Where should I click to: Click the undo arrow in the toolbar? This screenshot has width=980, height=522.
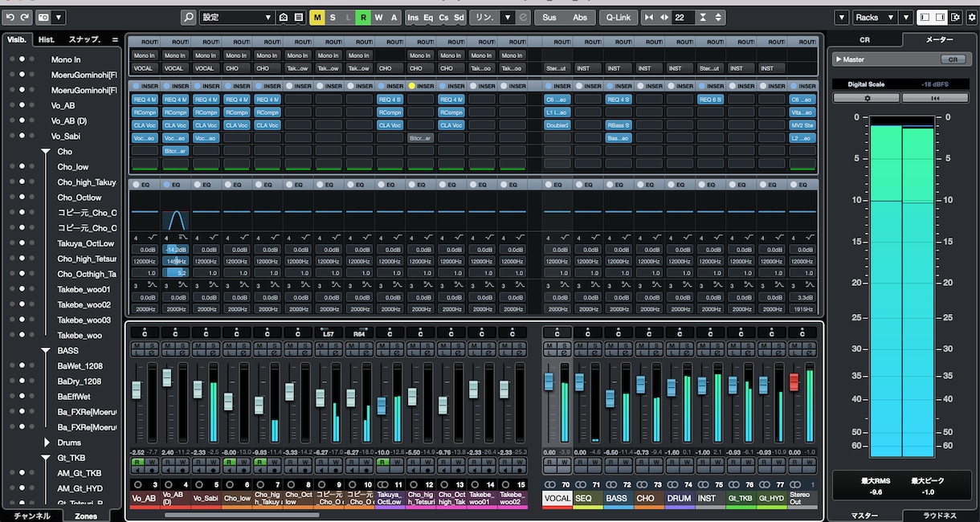pos(10,17)
